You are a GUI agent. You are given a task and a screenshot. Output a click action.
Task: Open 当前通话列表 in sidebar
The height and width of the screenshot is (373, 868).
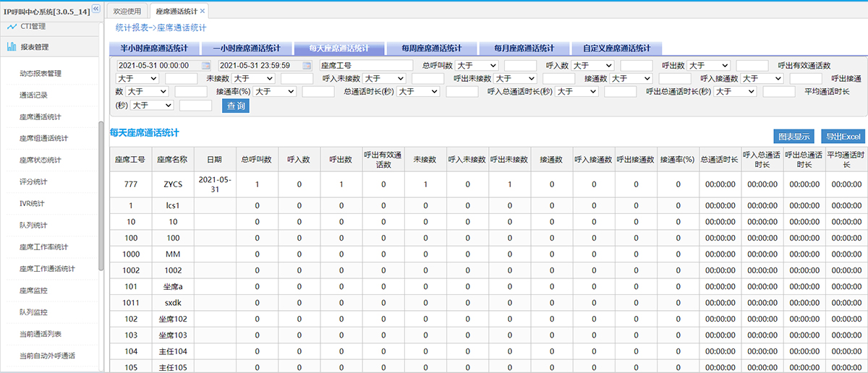click(x=41, y=333)
